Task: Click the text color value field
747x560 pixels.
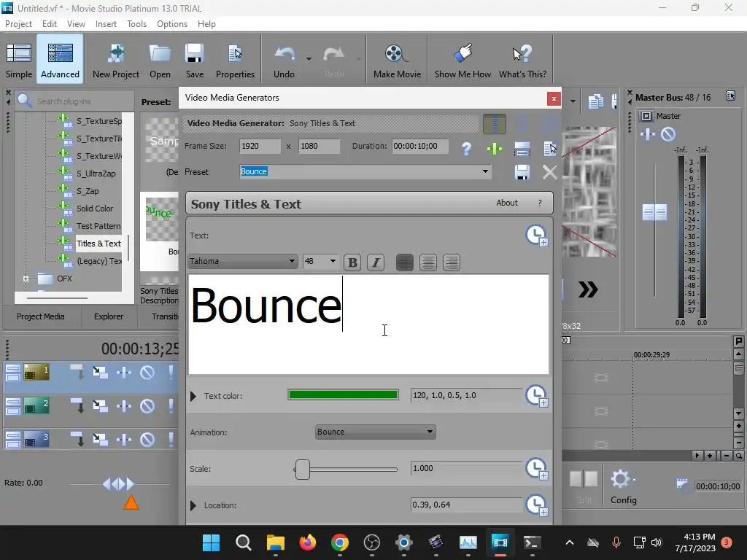Action: pos(466,395)
